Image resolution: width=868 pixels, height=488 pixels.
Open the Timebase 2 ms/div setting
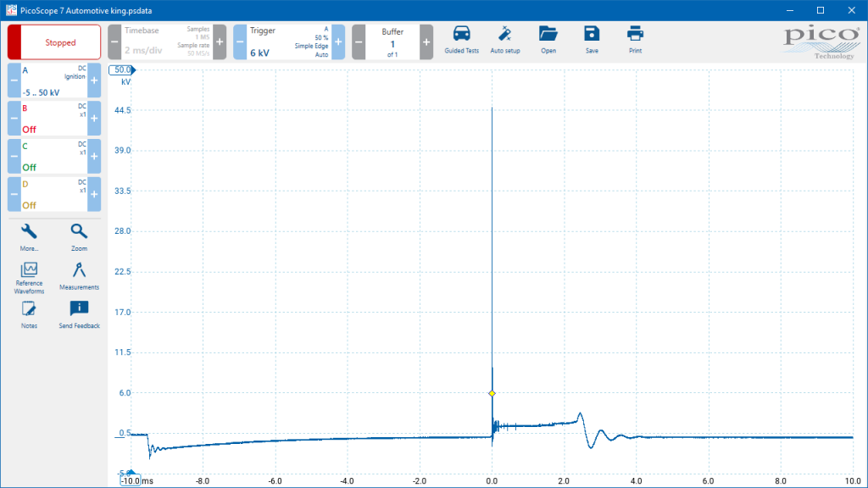167,42
